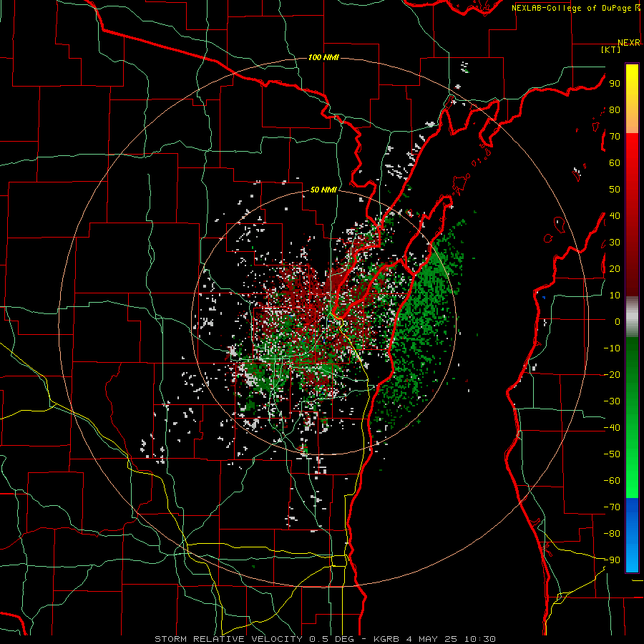
Task: Click the 40 value on velocity scale
Action: [615, 215]
